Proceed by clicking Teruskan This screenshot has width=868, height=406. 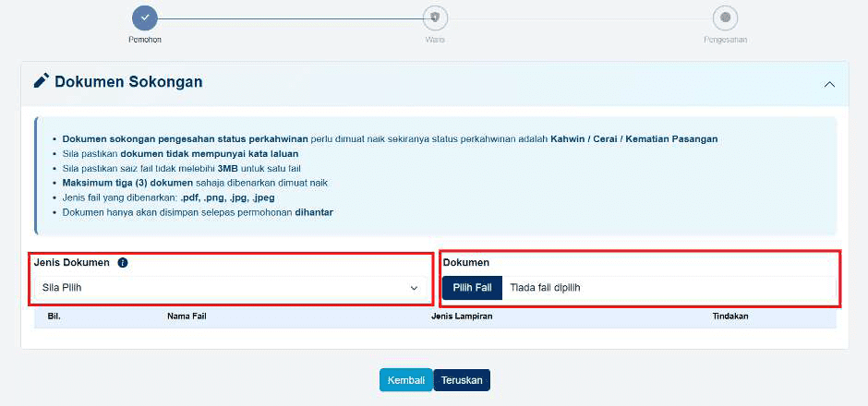[x=462, y=380]
